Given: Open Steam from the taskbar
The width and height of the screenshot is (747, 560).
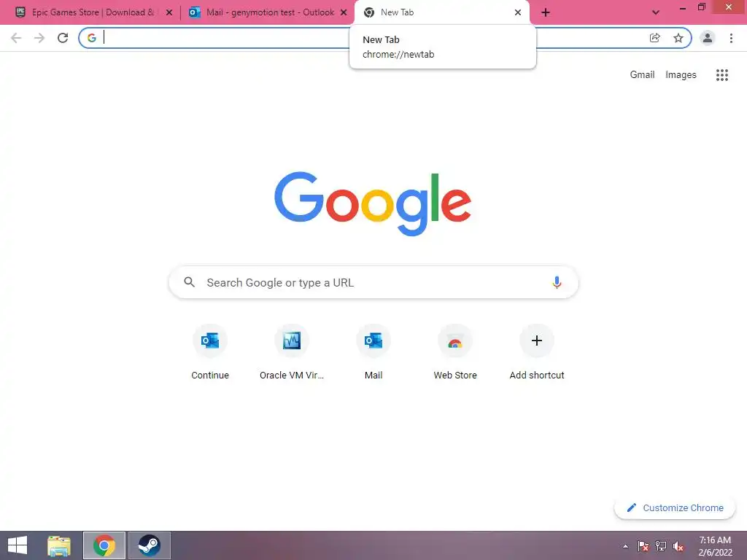Looking at the screenshot, I should click(x=149, y=545).
